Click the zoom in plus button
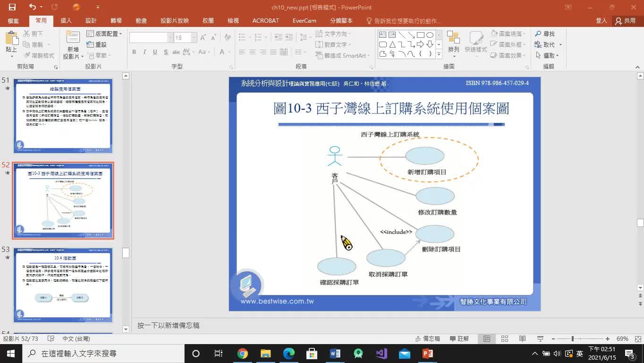Screen dimensions: 644x363 (x=608, y=338)
